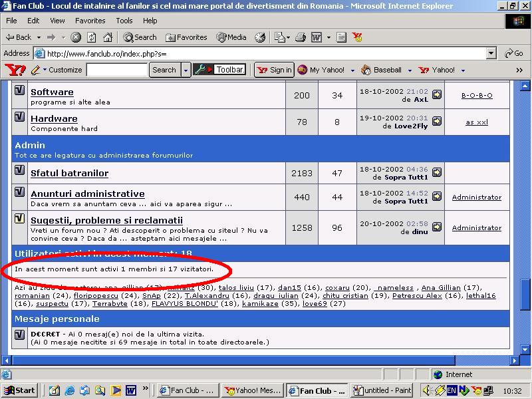
Task: Open the Favorites pane
Action: click(186, 37)
